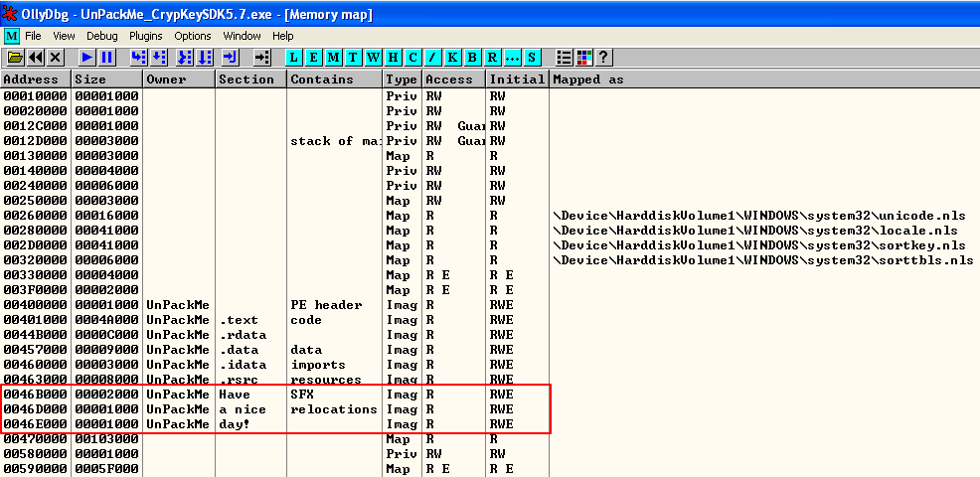Select row 0046D000 a nice relocations
The height and width of the screenshot is (477, 980).
[490, 409]
